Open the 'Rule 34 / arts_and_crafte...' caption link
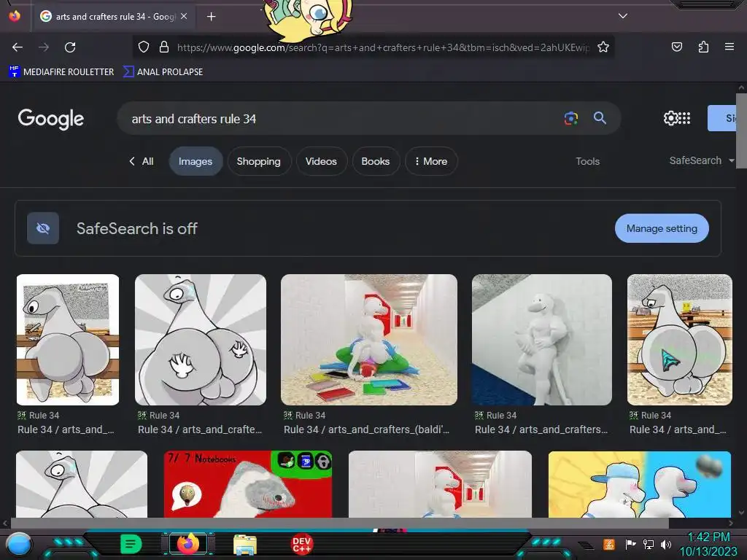Image resolution: width=747 pixels, height=560 pixels. point(200,429)
